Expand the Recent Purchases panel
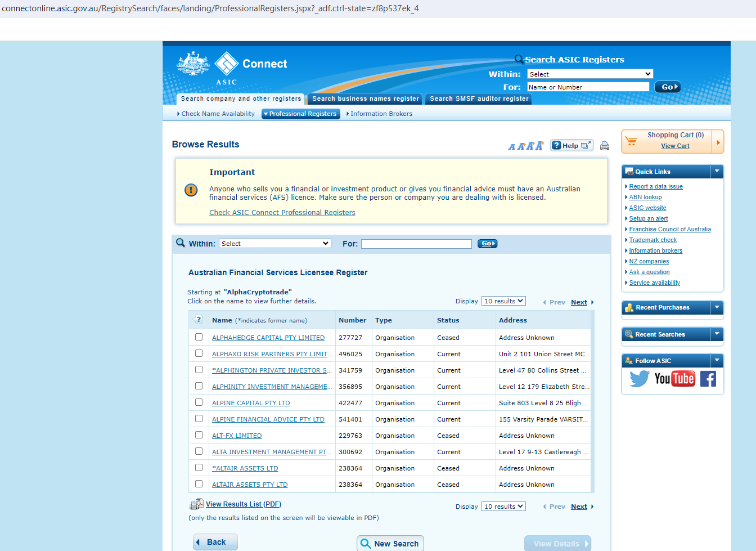Viewport: 756px width, 551px height. [x=717, y=307]
